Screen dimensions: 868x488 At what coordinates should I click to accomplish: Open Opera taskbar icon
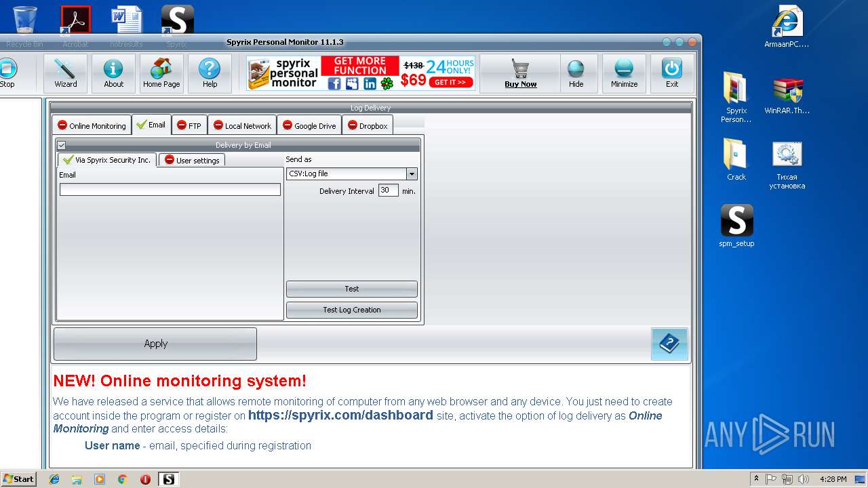pyautogui.click(x=145, y=479)
